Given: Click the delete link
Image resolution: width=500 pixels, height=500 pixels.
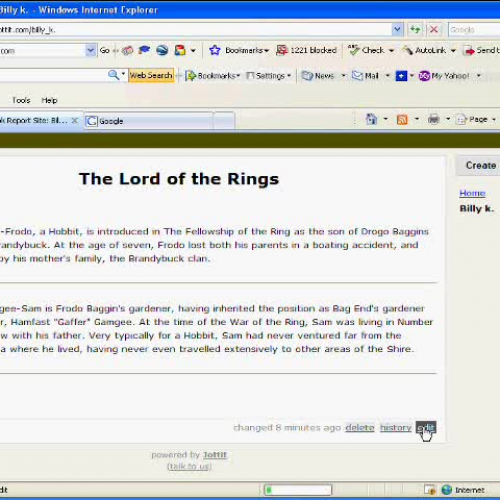Looking at the screenshot, I should (360, 427).
